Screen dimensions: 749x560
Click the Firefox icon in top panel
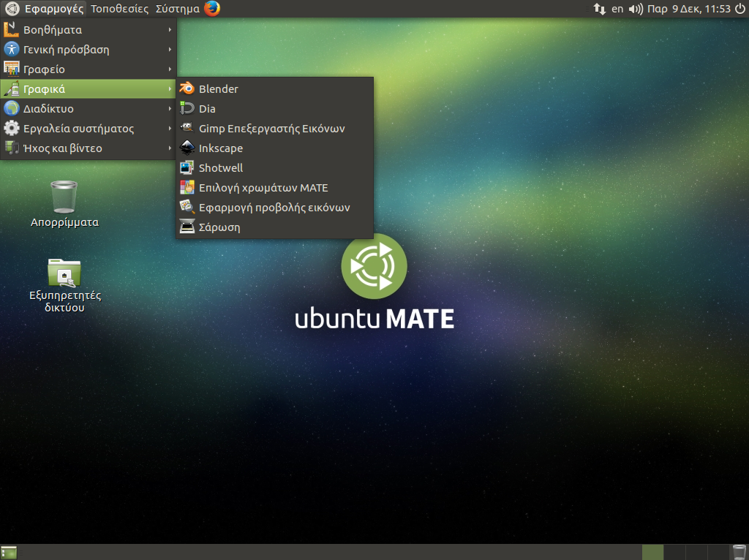coord(212,9)
